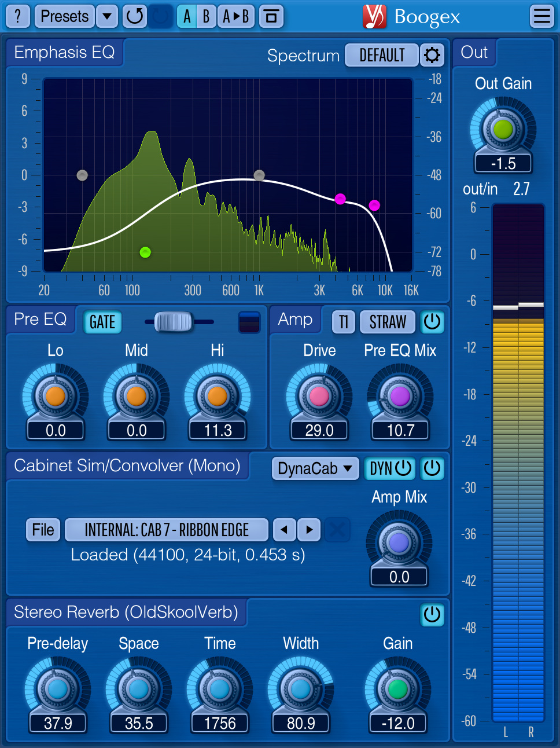
Task: Click the redo arrow icon
Action: click(x=161, y=16)
